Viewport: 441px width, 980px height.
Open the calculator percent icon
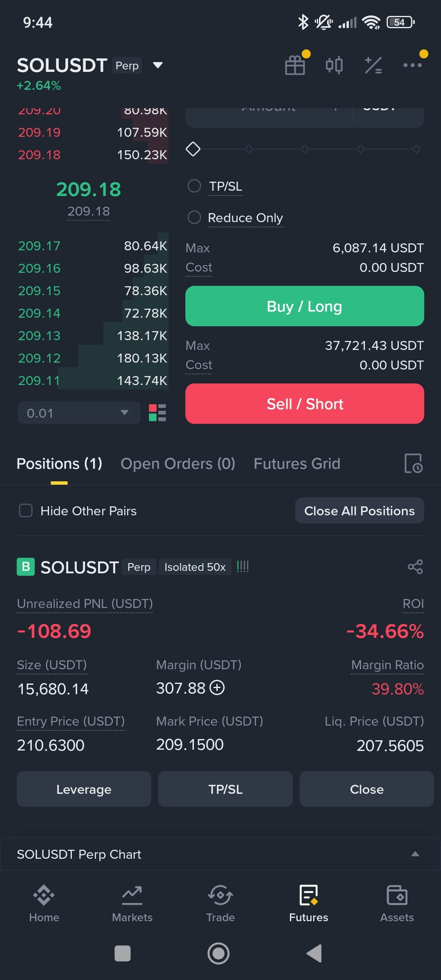373,65
